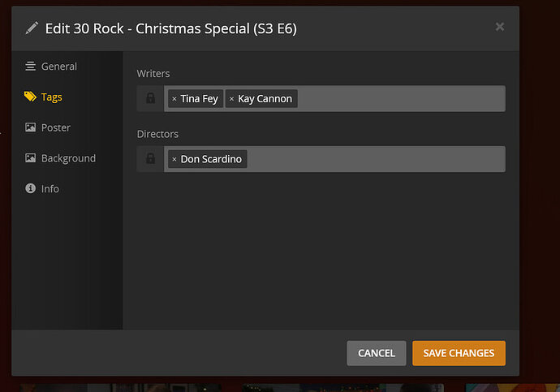
Task: Remove the Tina Fey writer tag
Action: point(174,99)
